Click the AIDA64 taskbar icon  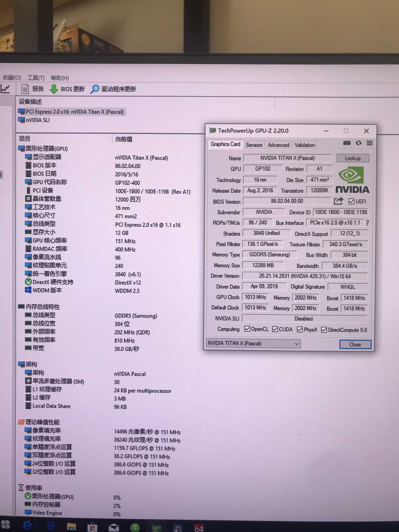(x=199, y=528)
